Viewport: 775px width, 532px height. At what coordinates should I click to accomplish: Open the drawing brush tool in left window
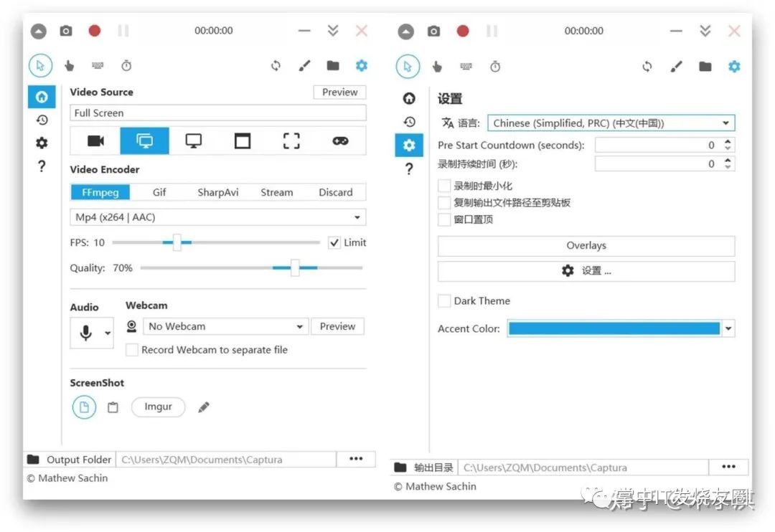point(304,65)
